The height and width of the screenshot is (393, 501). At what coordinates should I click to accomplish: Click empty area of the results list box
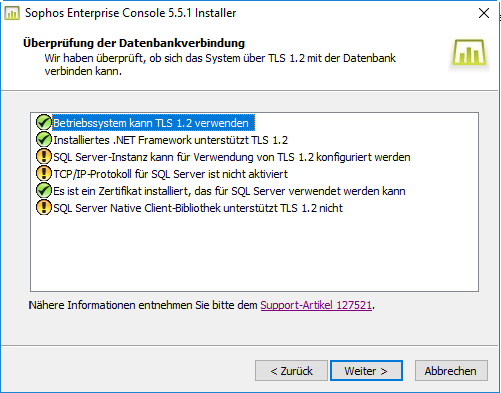[x=254, y=253]
